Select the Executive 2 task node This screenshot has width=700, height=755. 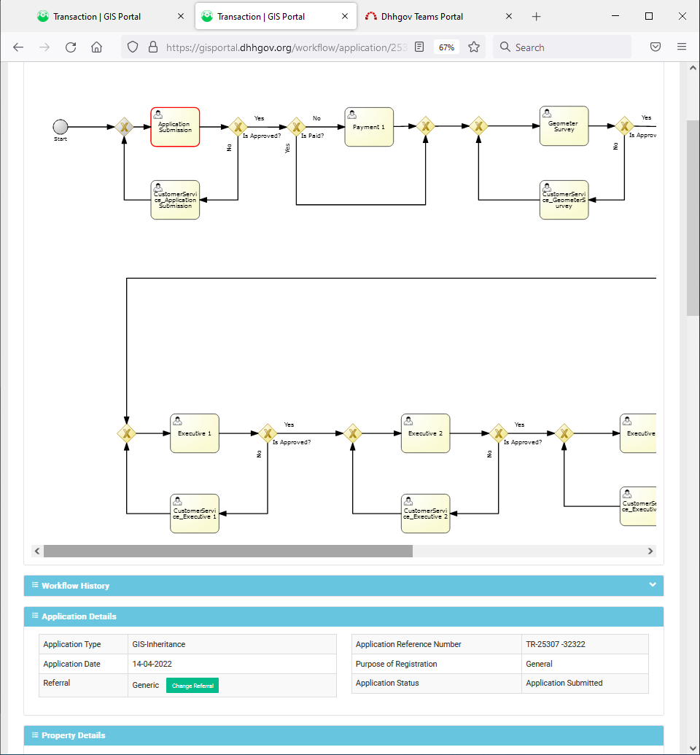[426, 433]
